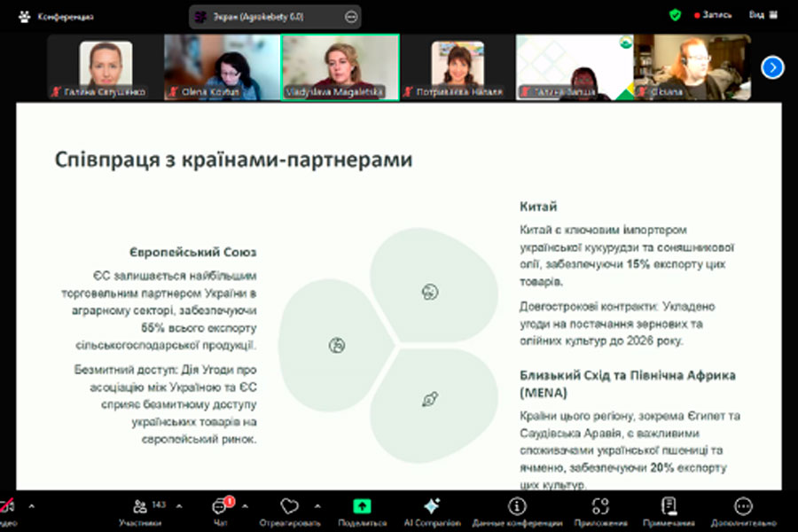Image resolution: width=798 pixels, height=532 pixels.
Task: Click the muted mic icon on Галина Євтушенко
Action: click(56, 91)
